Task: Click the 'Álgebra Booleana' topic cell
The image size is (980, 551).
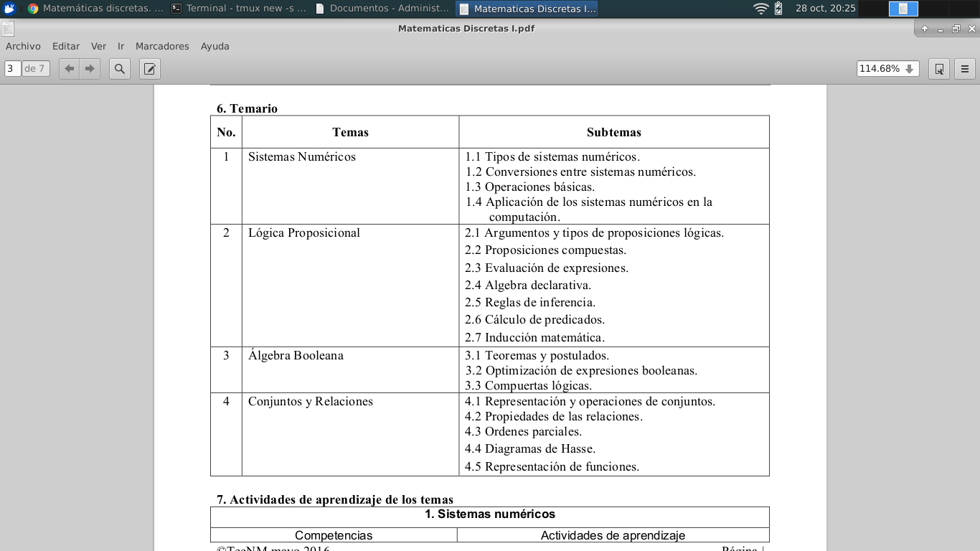Action: [296, 355]
